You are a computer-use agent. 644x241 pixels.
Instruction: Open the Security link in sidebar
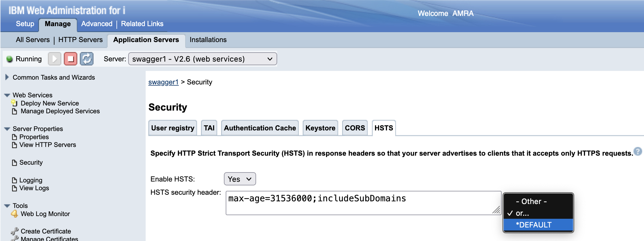(x=31, y=163)
